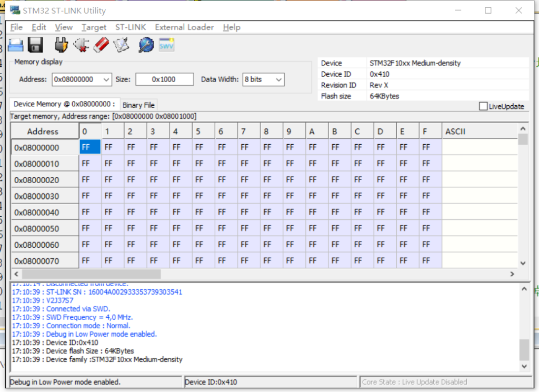Click row address 0x08000050

coord(45,228)
